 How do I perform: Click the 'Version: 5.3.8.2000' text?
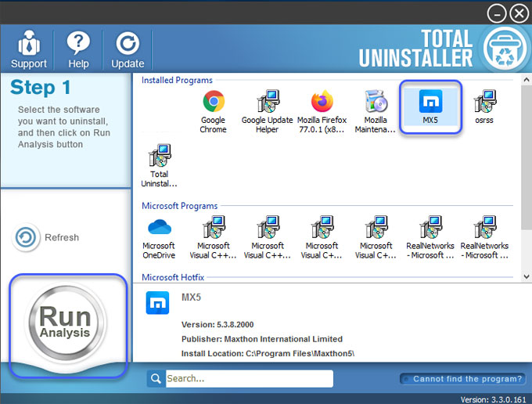pos(217,325)
